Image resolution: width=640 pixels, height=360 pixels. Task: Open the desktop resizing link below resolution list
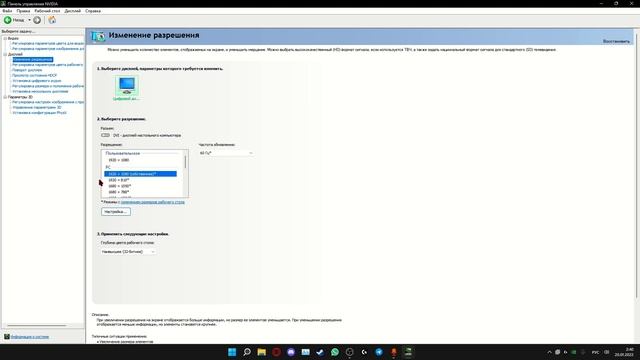point(152,202)
